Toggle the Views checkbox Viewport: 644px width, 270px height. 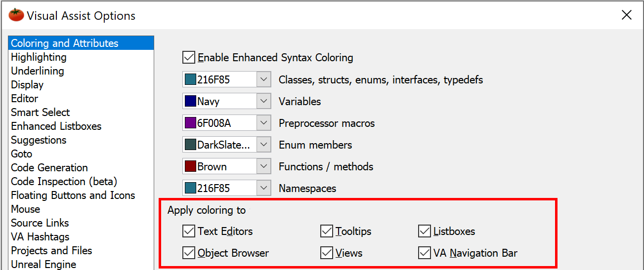coord(327,253)
